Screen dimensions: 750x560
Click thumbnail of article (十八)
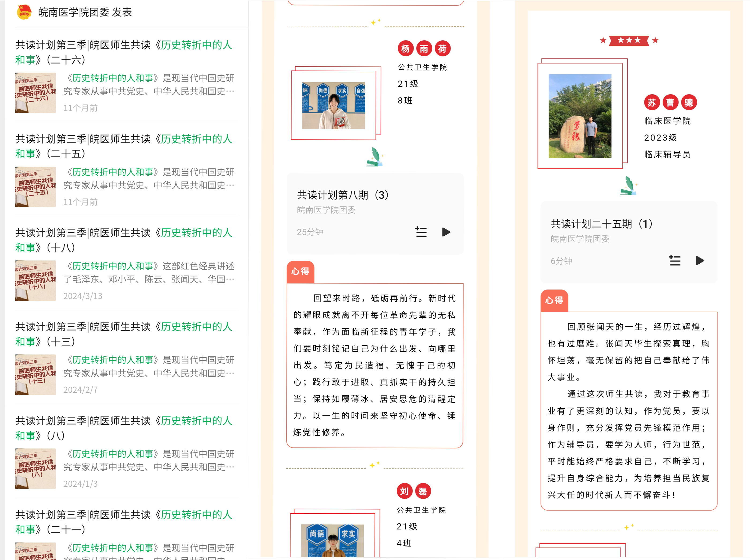point(35,280)
